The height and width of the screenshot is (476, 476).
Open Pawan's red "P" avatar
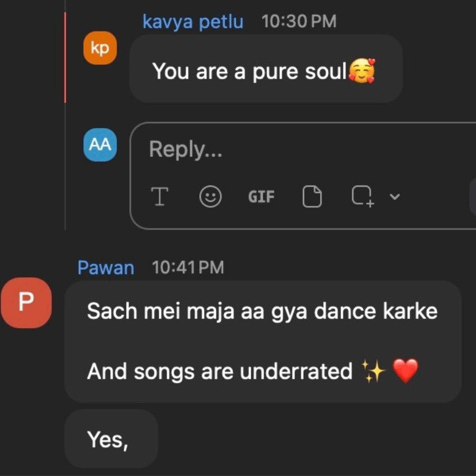(x=26, y=303)
